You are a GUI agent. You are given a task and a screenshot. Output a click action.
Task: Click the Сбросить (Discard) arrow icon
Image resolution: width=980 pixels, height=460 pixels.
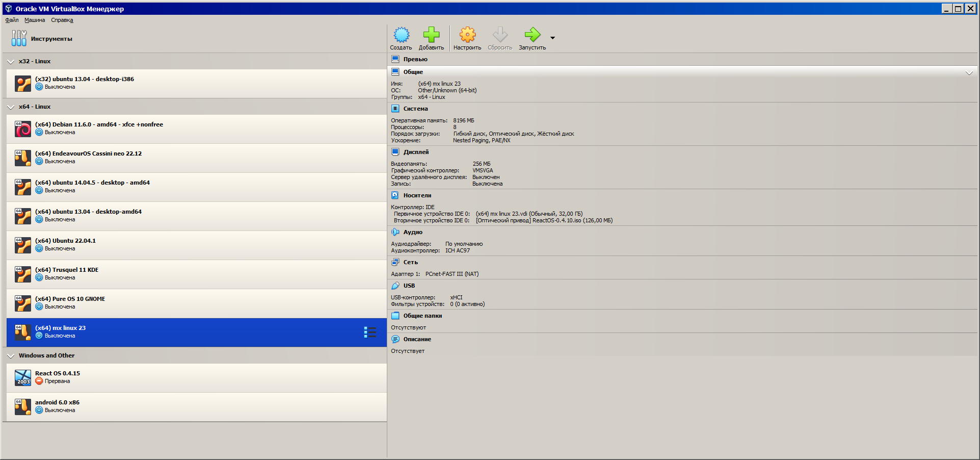tap(500, 35)
